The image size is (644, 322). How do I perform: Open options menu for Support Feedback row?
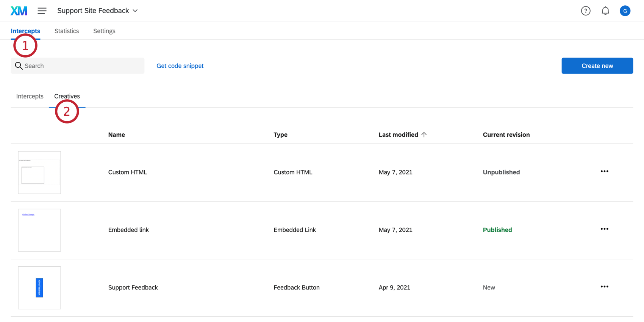click(x=604, y=287)
